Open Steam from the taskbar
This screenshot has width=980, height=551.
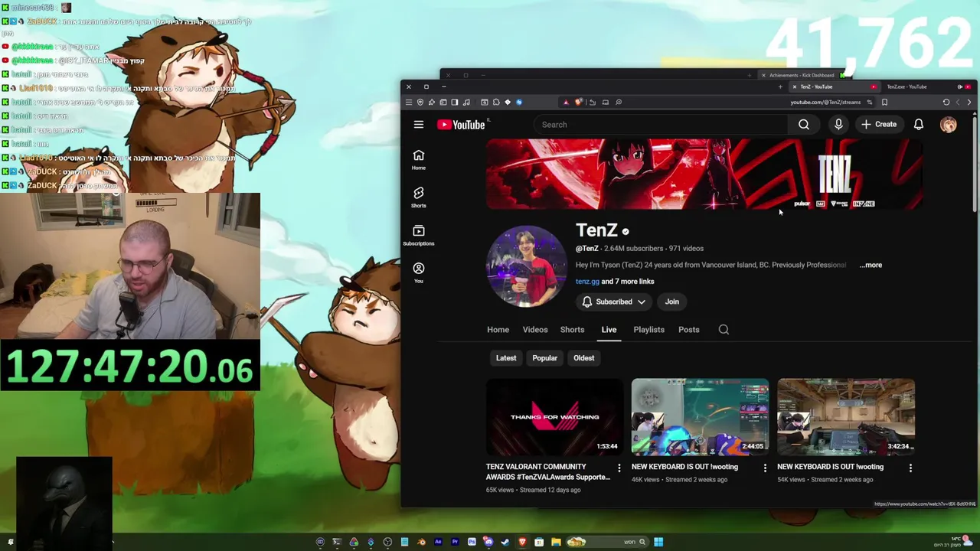(505, 542)
